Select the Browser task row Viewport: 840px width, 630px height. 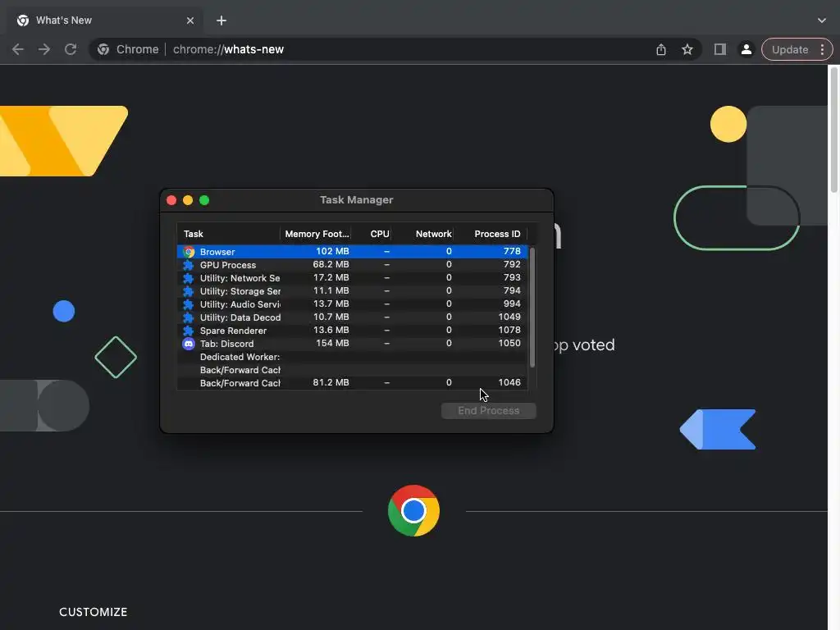(x=352, y=251)
